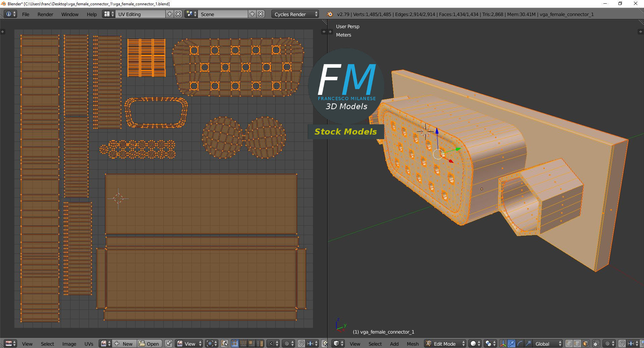644x348 pixels.
Task: Open the Add menu
Action: pos(394,344)
